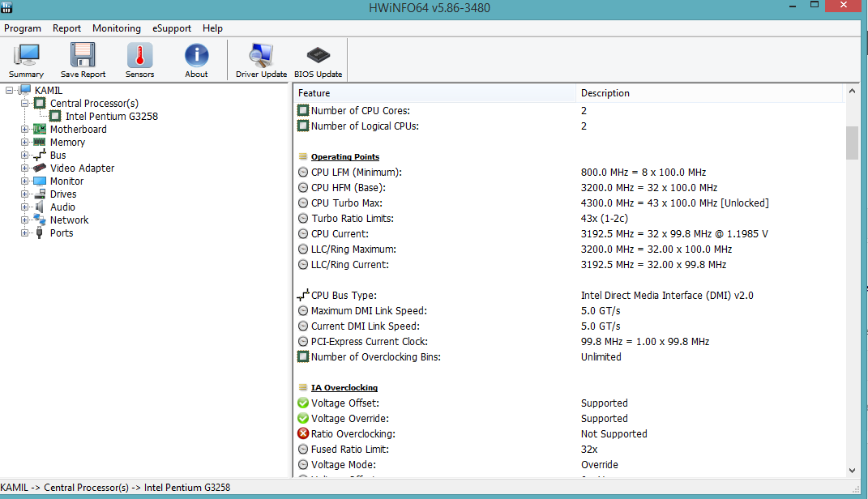
Task: Open the Monitoring menu
Action: coord(116,28)
